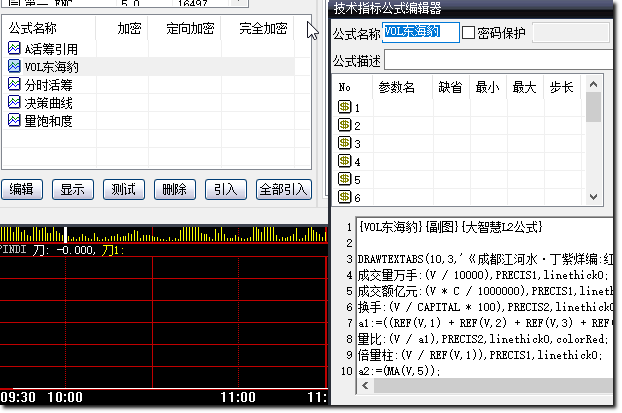Select the A活筹引用 formula chart icon
This screenshot has width=622, height=413.
[x=14, y=48]
